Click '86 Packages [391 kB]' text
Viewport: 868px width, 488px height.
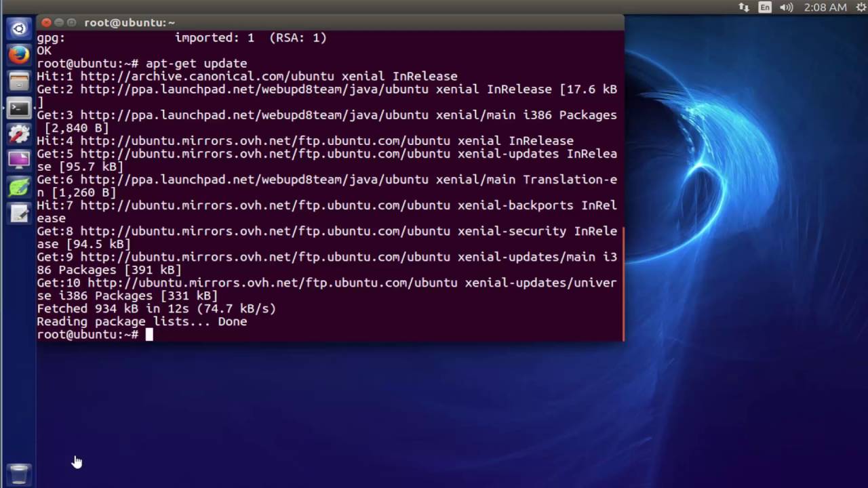point(109,270)
